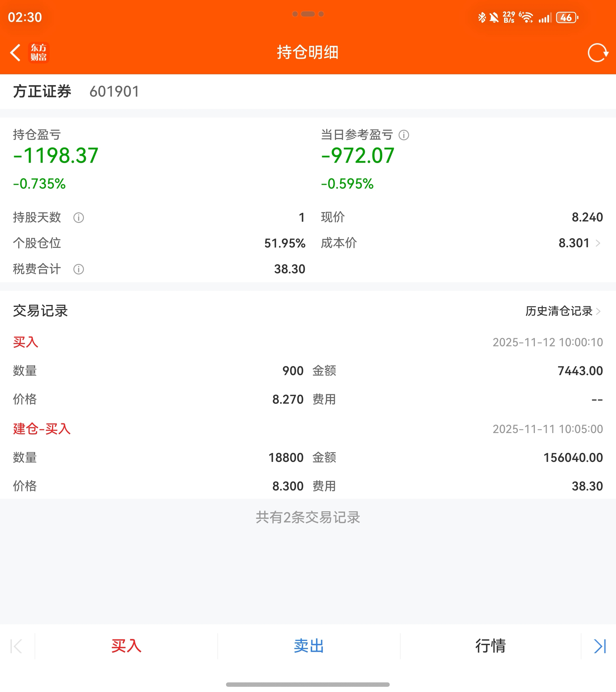Screen dimensions: 616x692
Task: Tap the back arrow in the header
Action: [16, 53]
